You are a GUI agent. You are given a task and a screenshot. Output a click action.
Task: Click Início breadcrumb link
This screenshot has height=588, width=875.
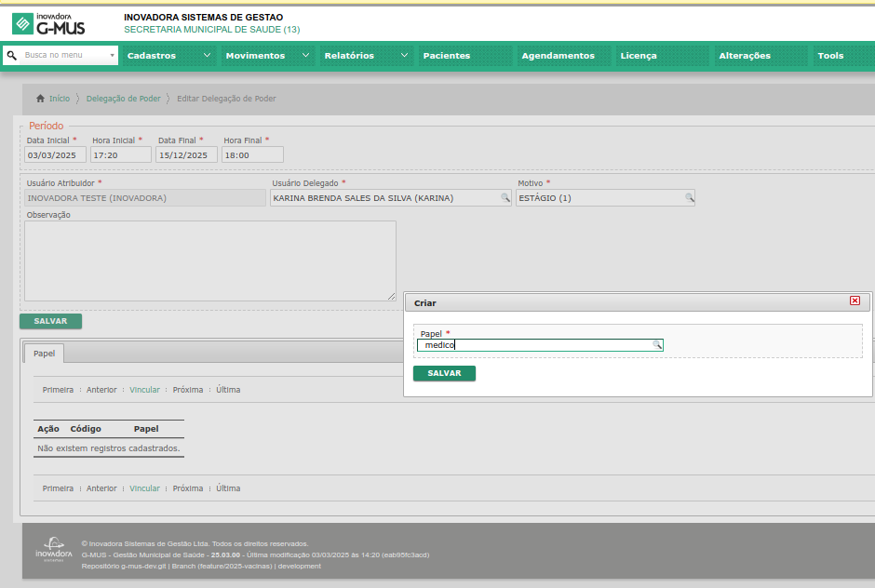pos(60,99)
